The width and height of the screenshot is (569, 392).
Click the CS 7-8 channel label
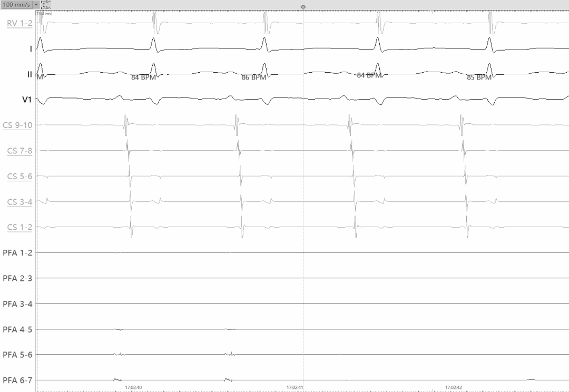coord(20,151)
